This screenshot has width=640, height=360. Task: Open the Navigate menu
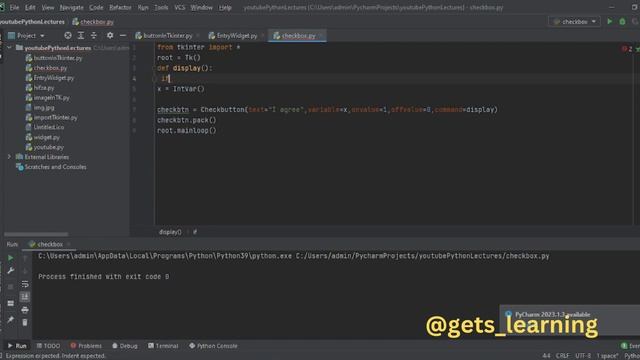(71, 7)
